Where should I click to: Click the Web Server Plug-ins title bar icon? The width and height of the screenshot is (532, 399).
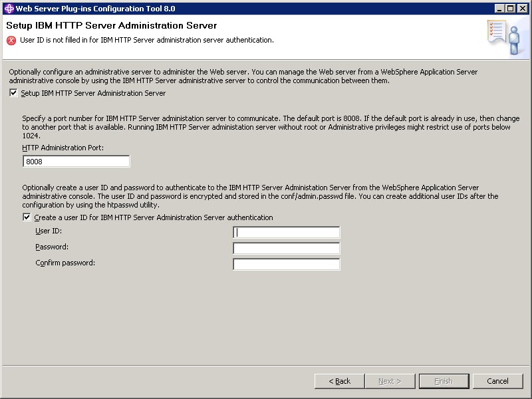pos(9,8)
